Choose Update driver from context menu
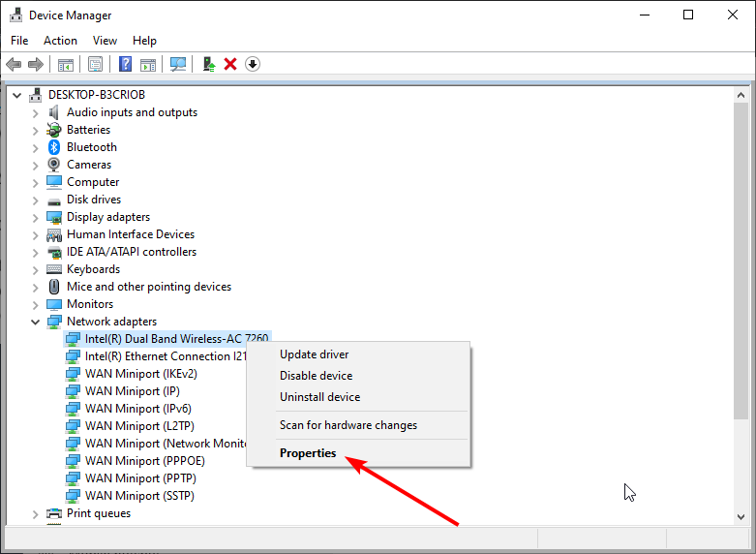Viewport: 756px width, 554px height. (358, 354)
